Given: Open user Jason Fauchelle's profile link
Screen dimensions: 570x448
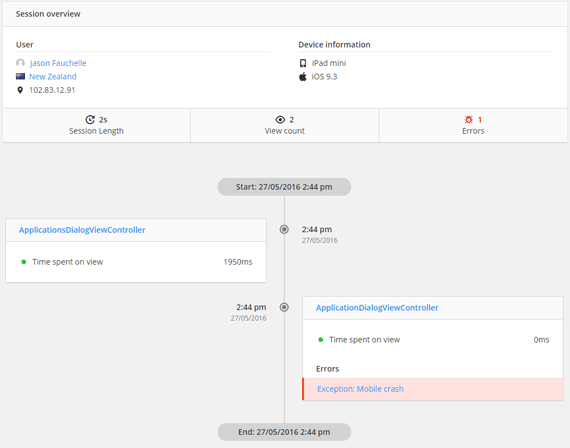Looking at the screenshot, I should [58, 63].
